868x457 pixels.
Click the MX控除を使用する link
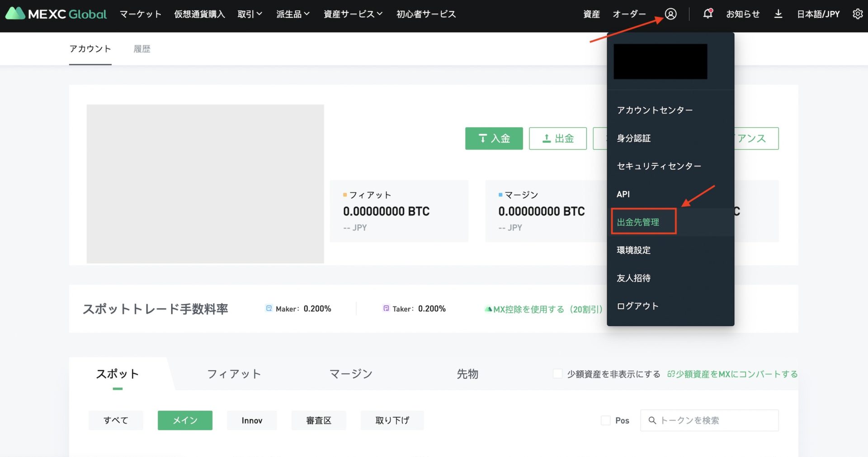[x=547, y=309]
